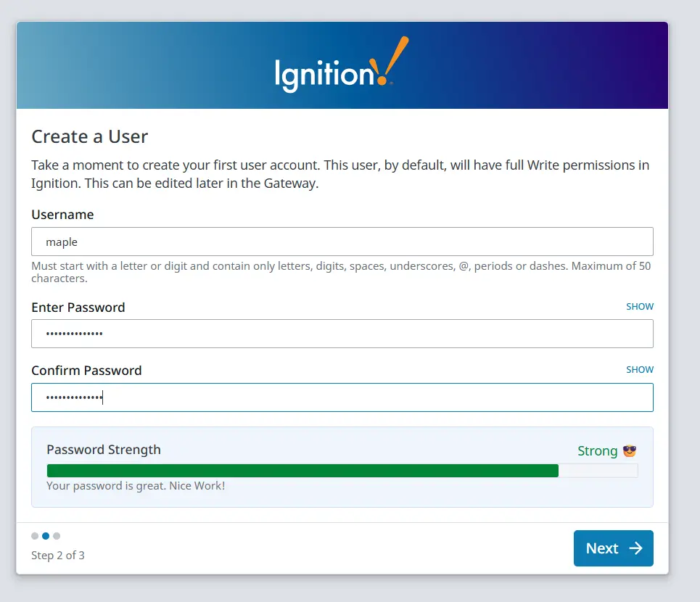Click the SHOW link beside Confirm Password

[639, 369]
